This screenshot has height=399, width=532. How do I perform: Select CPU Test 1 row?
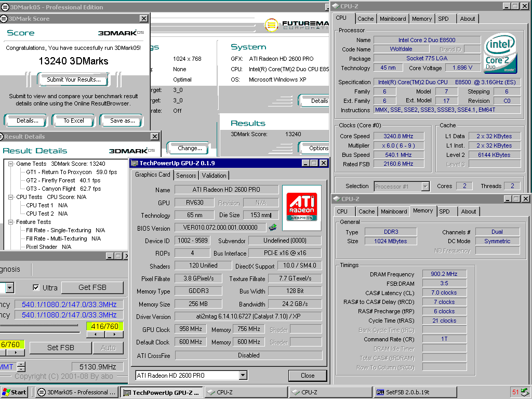[47, 205]
